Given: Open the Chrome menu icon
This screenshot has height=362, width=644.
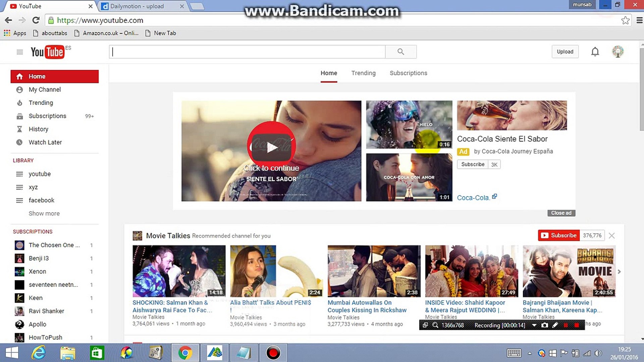Looking at the screenshot, I should (639, 20).
